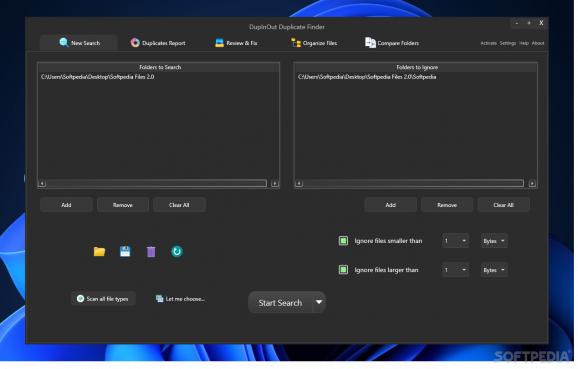The width and height of the screenshot is (578, 369).
Task: Click left scroll arrow in Folders to Search
Action: coord(42,184)
